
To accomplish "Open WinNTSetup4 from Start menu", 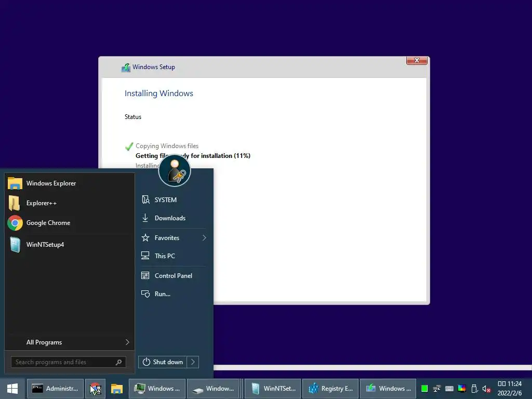I will (70, 244).
